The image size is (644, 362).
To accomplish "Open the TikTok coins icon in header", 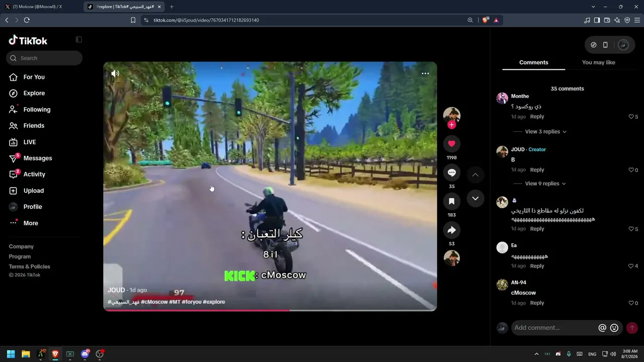I will [594, 45].
